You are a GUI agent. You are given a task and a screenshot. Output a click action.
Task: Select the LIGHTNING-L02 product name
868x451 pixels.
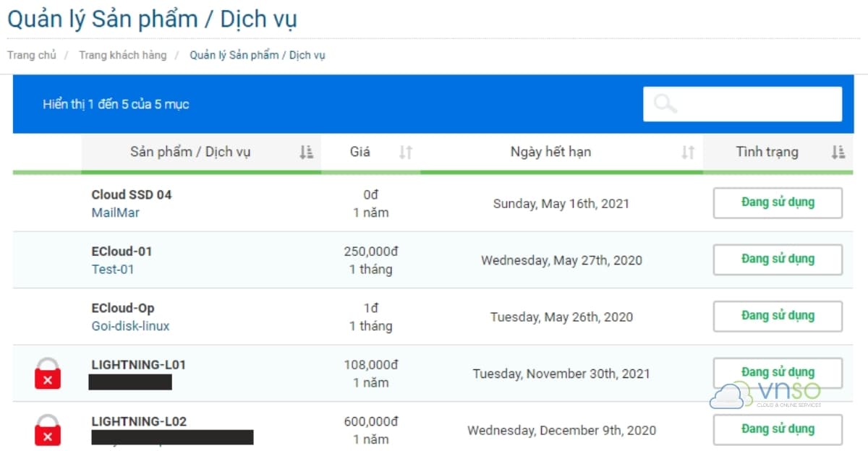[140, 421]
